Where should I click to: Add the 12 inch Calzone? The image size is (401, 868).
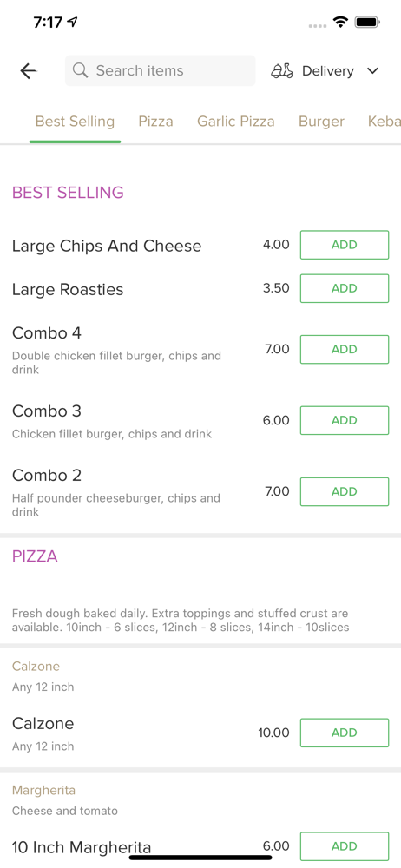click(345, 733)
